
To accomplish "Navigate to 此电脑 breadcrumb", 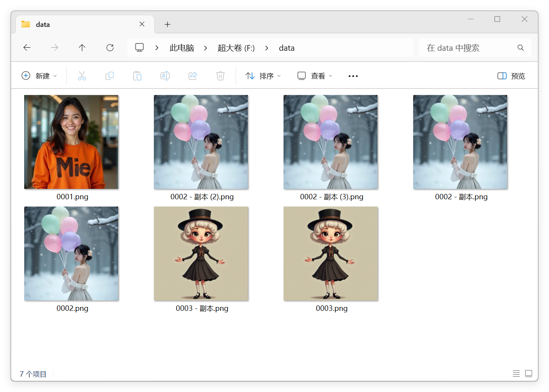I will tap(182, 48).
